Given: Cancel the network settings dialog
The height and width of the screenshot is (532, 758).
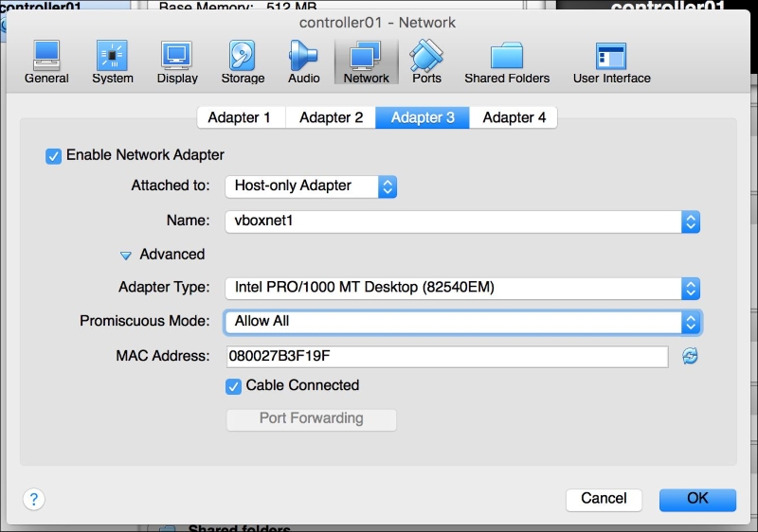Looking at the screenshot, I should [604, 499].
